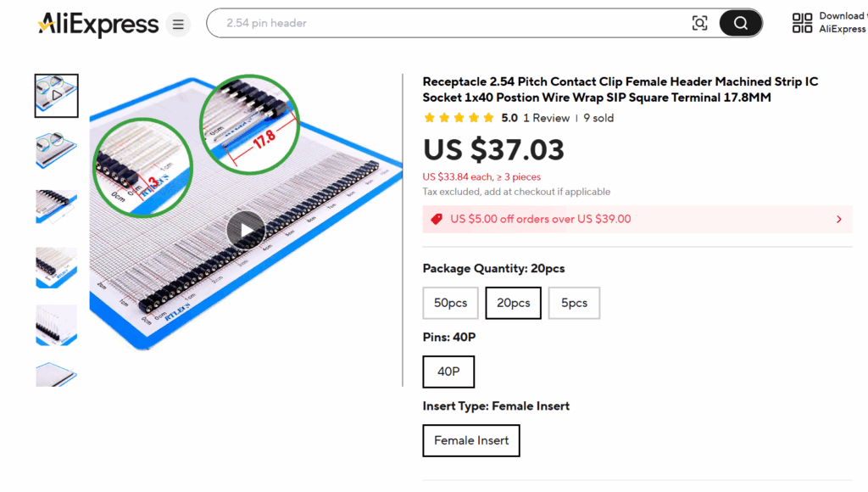Viewport: 868px width, 492px height.
Task: Choose the Female Insert type option
Action: click(471, 440)
